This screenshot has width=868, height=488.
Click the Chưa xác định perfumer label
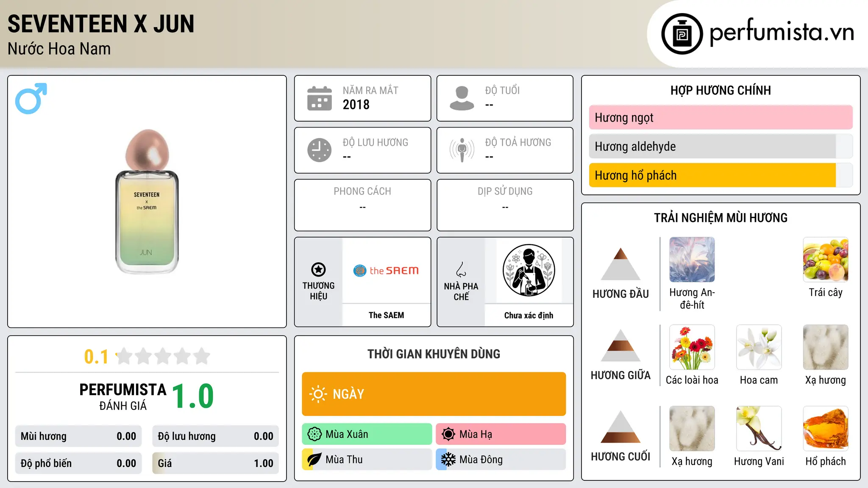(529, 315)
